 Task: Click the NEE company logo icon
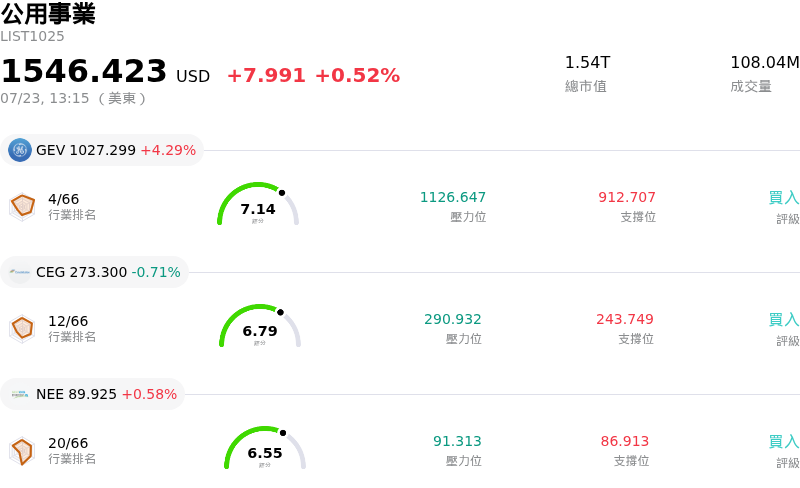(x=20, y=394)
